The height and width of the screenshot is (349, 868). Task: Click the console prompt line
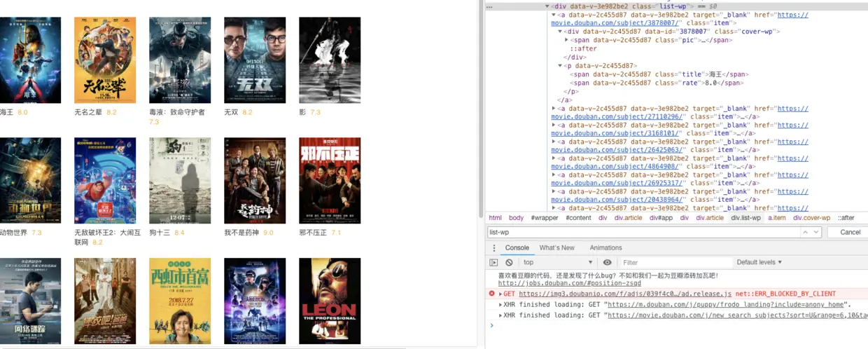678,325
